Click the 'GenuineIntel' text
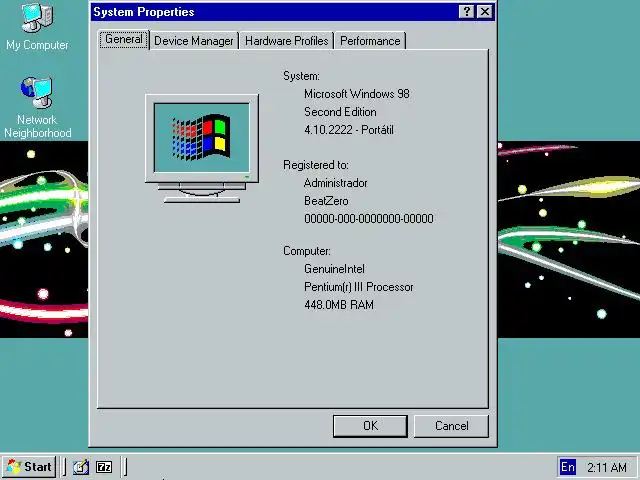640x480 pixels. [334, 269]
